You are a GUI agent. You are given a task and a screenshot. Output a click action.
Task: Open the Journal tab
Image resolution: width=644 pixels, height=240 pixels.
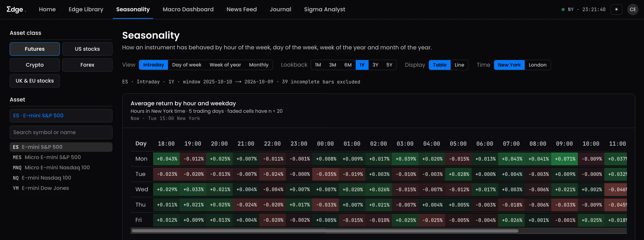280,9
